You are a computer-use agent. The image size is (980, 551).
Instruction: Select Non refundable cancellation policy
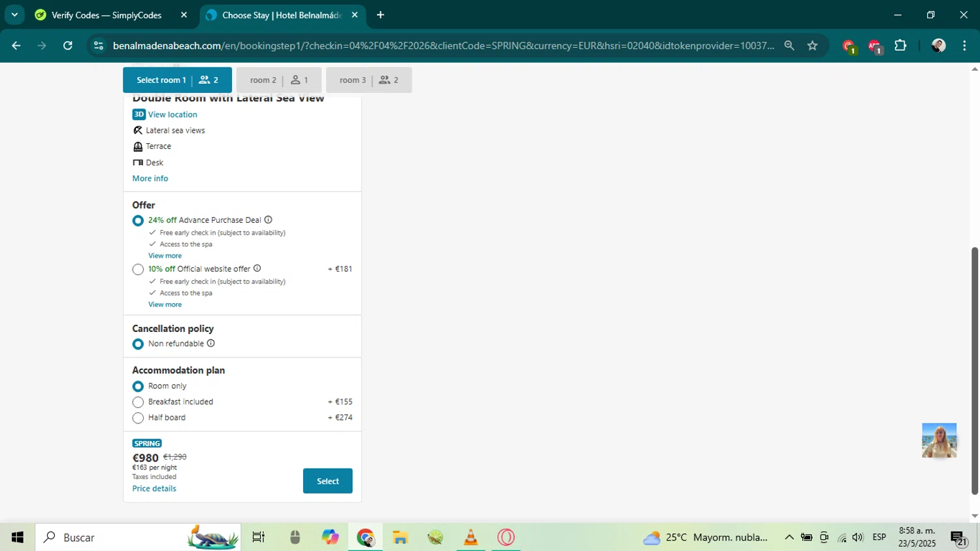click(138, 344)
